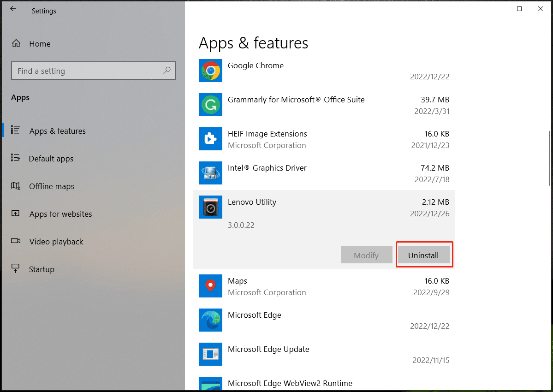553x392 pixels.
Task: Click the Microsoft Edge app icon
Action: coord(210,320)
